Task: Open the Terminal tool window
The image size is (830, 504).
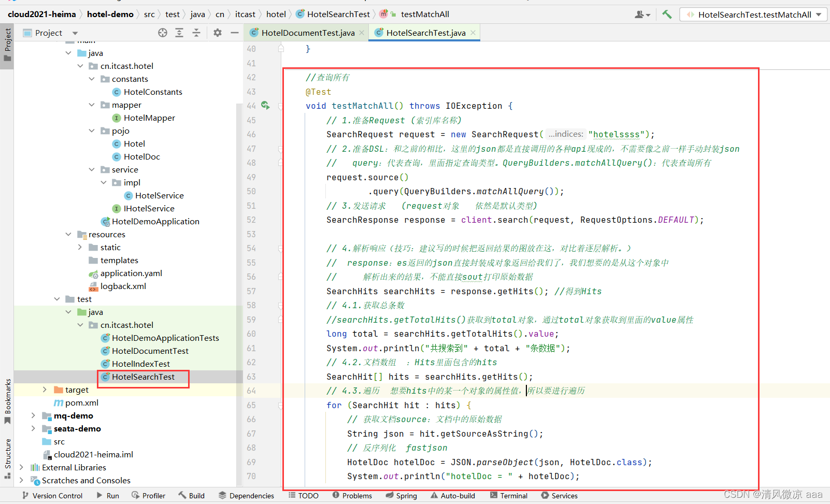Action: pos(508,496)
